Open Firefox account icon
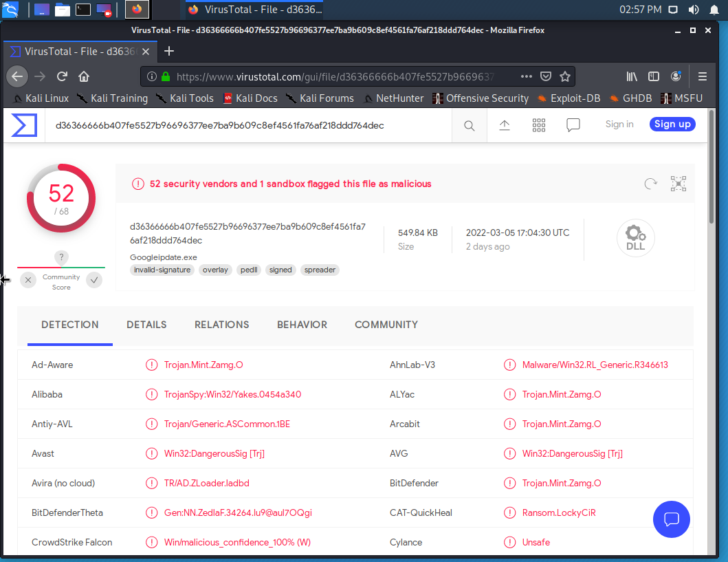The width and height of the screenshot is (728, 562). pyautogui.click(x=676, y=76)
